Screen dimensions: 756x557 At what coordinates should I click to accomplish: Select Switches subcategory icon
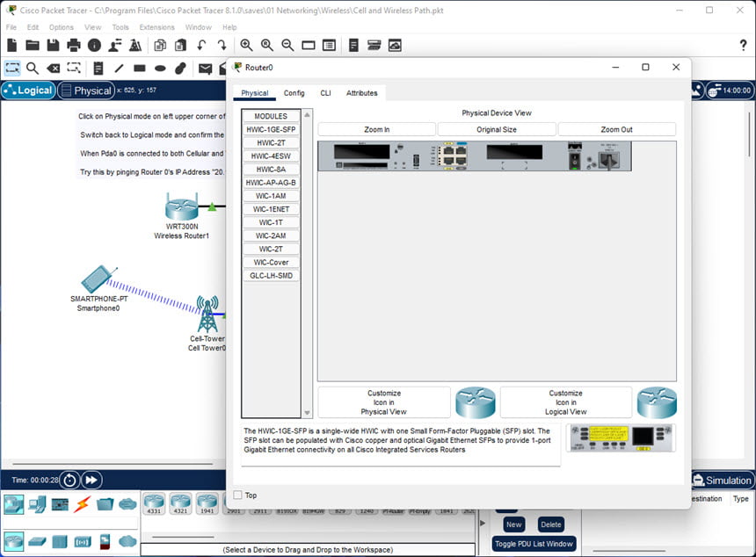point(37,541)
